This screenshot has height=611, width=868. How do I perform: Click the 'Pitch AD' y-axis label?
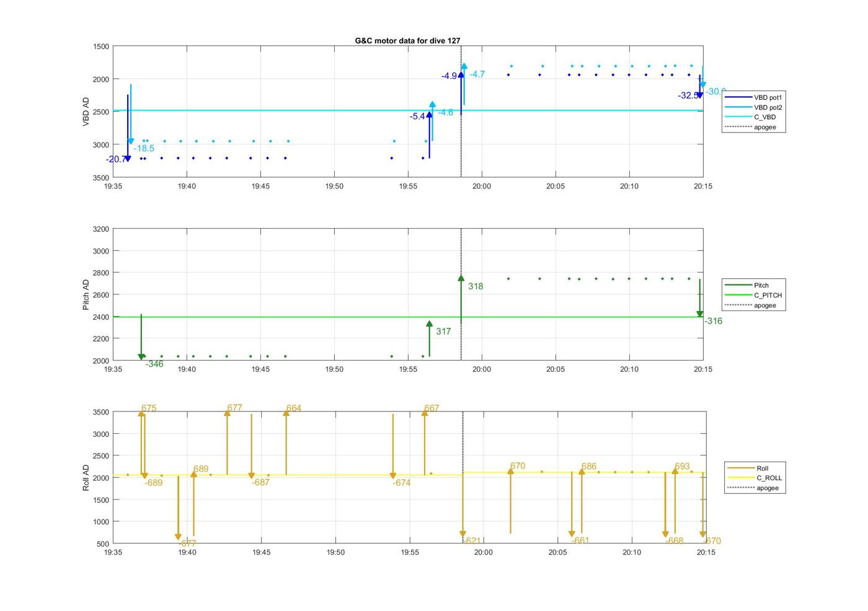tap(86, 295)
